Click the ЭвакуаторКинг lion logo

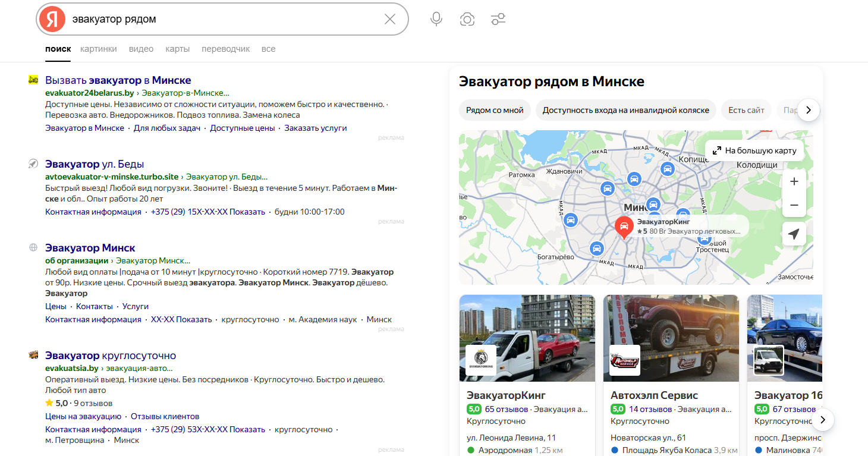coord(481,360)
